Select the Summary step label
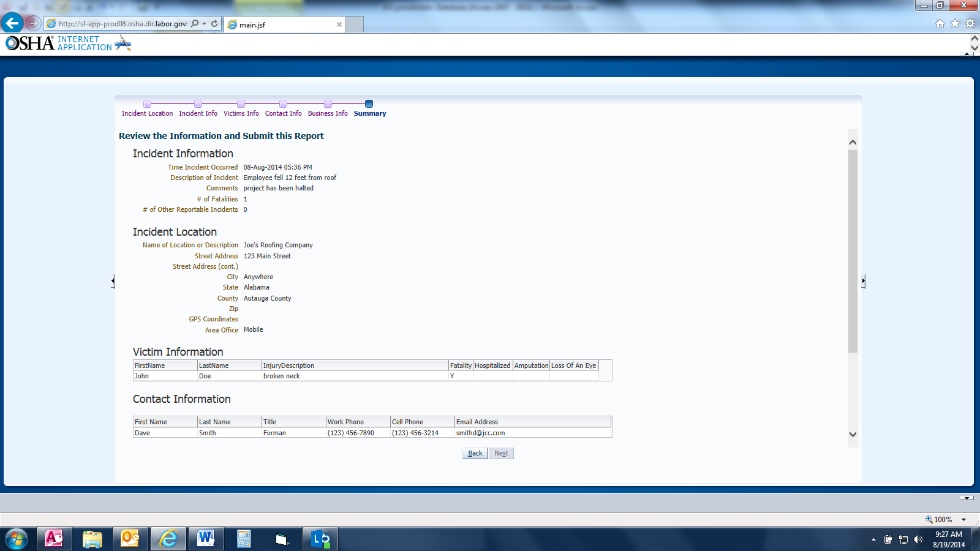 [370, 113]
